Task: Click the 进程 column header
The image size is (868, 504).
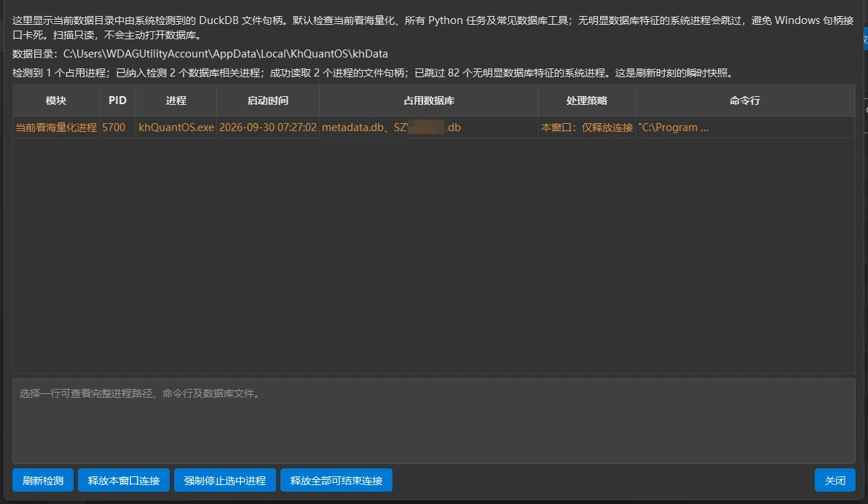Action: [x=176, y=101]
